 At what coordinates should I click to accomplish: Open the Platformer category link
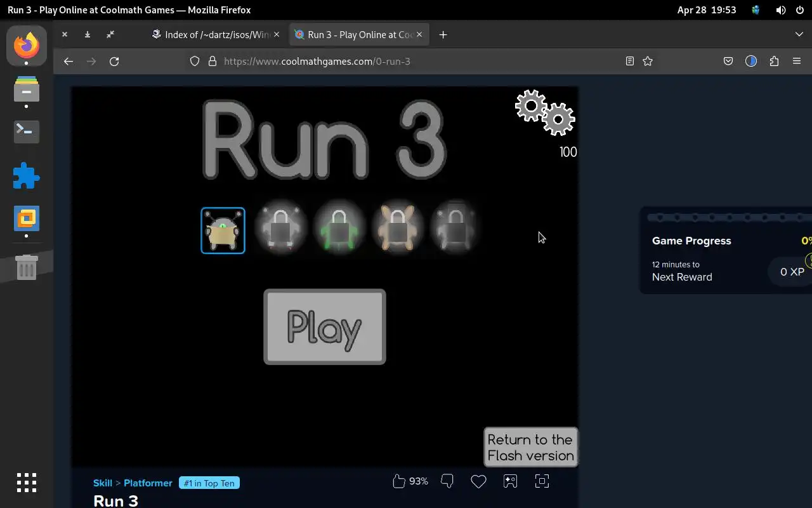148,483
